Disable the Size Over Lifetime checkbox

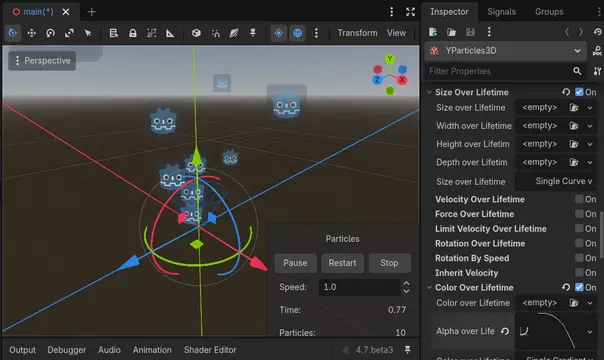[x=579, y=92]
